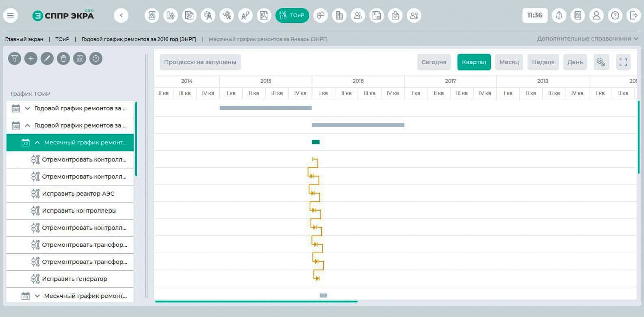Click the СППР ЭКРА logo
644x317 pixels.
pos(63,15)
